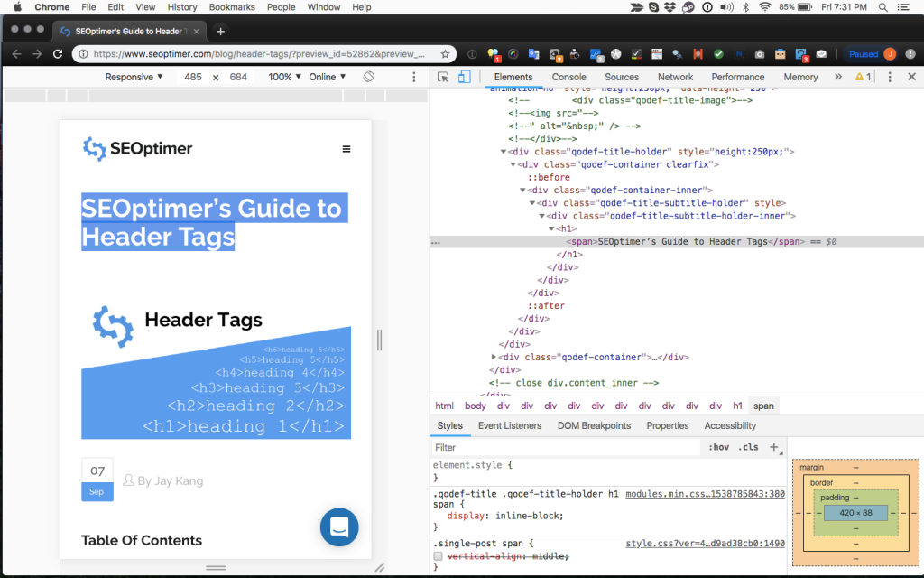924x578 pixels.
Task: Open DevTools more tabs chevron
Action: click(x=838, y=77)
